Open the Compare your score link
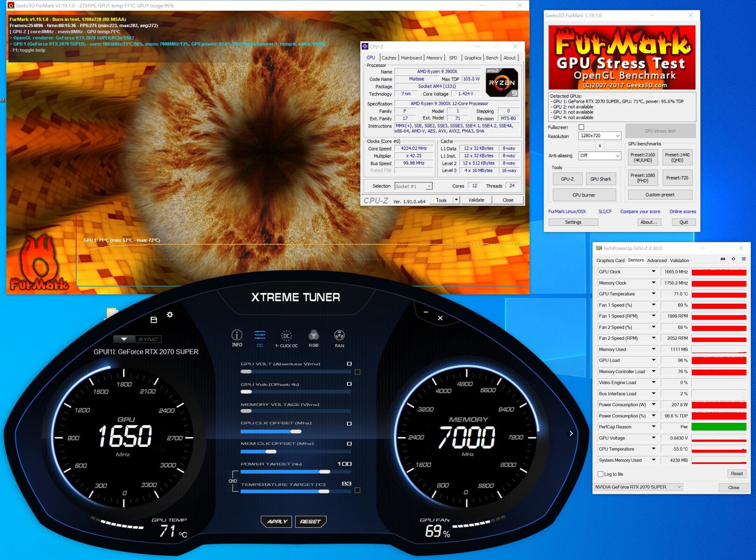 640,211
